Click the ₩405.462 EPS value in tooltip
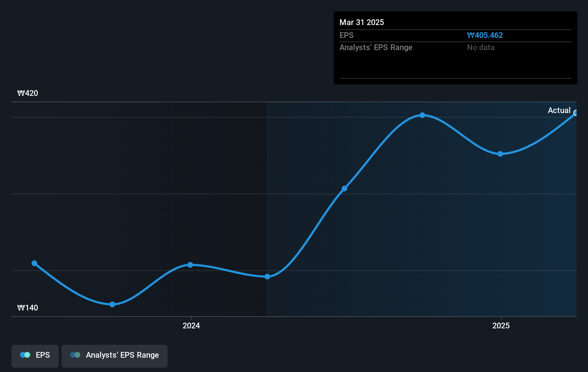The width and height of the screenshot is (588, 372). pyautogui.click(x=485, y=35)
